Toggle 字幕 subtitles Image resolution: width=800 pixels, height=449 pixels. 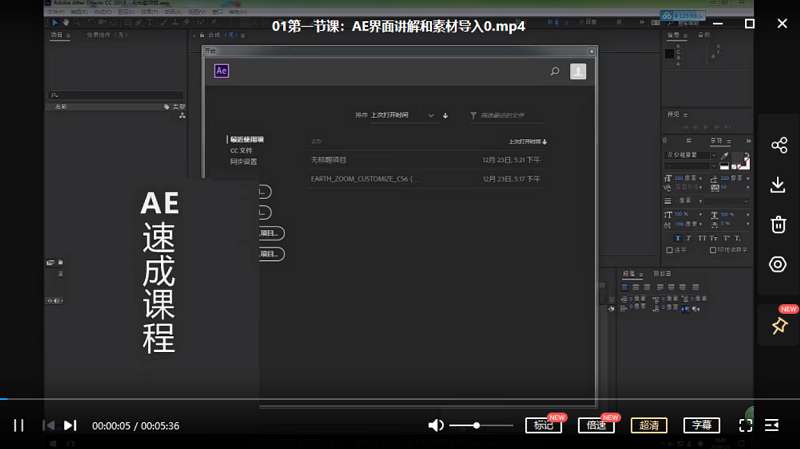[701, 425]
